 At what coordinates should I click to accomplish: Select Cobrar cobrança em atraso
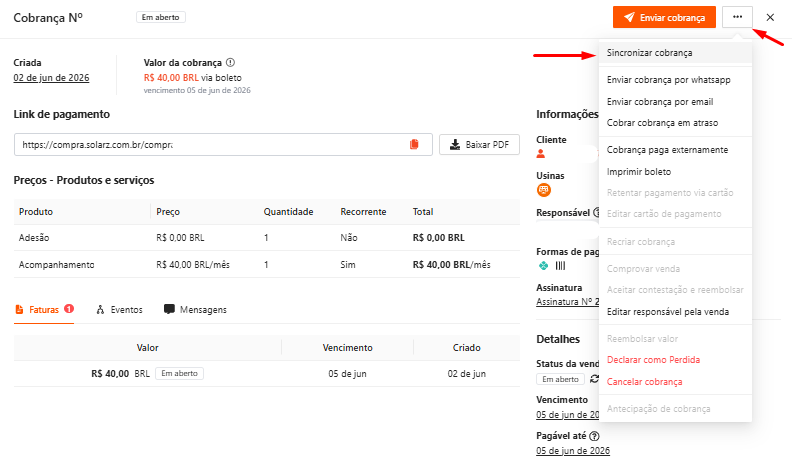[x=662, y=123]
